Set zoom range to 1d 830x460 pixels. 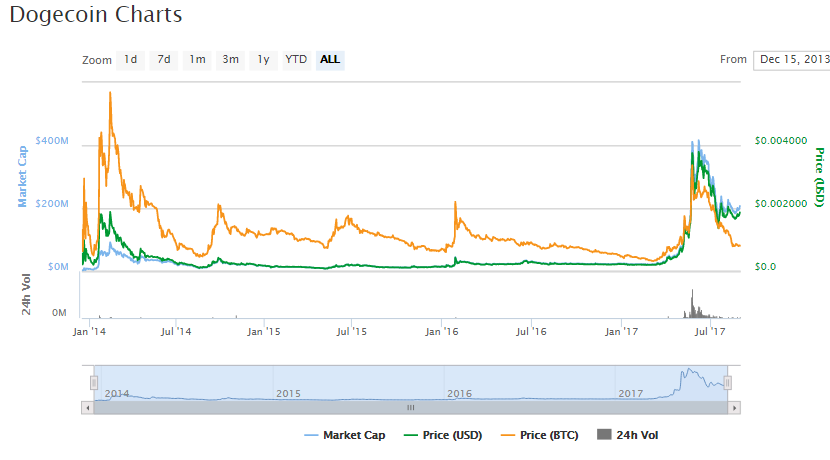coord(130,60)
